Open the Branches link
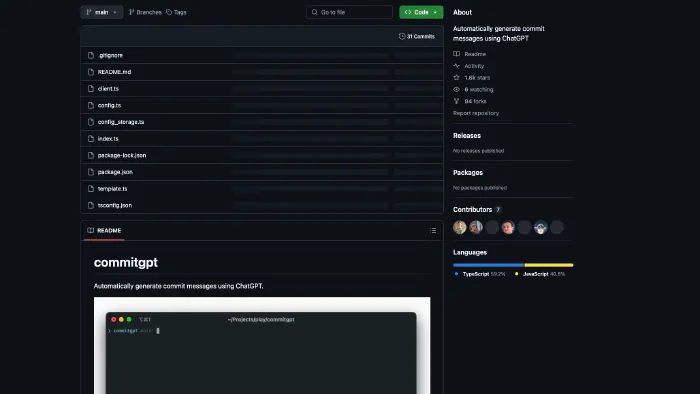Viewport: 700px width, 394px height. coord(145,12)
